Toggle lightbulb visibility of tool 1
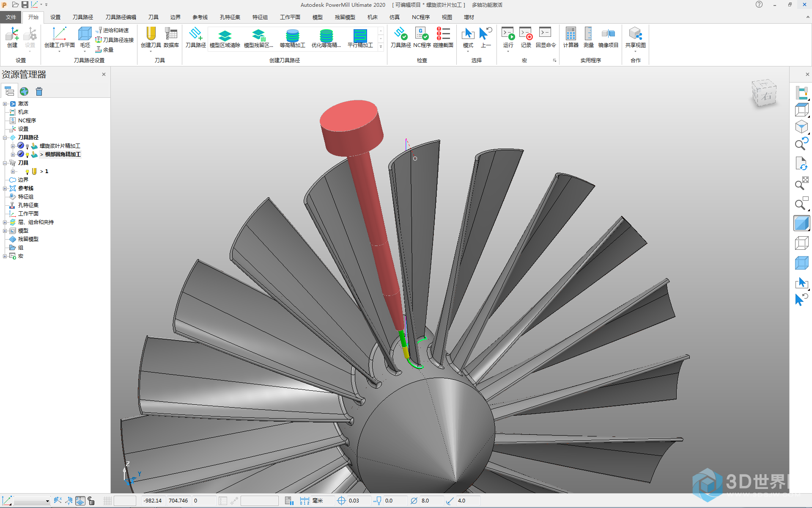The width and height of the screenshot is (812, 508). pyautogui.click(x=27, y=171)
